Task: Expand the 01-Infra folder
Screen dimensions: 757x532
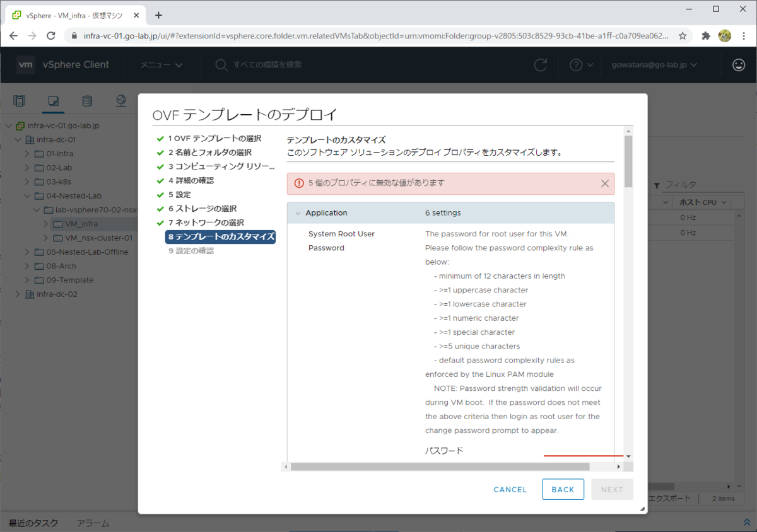Action: pos(26,154)
